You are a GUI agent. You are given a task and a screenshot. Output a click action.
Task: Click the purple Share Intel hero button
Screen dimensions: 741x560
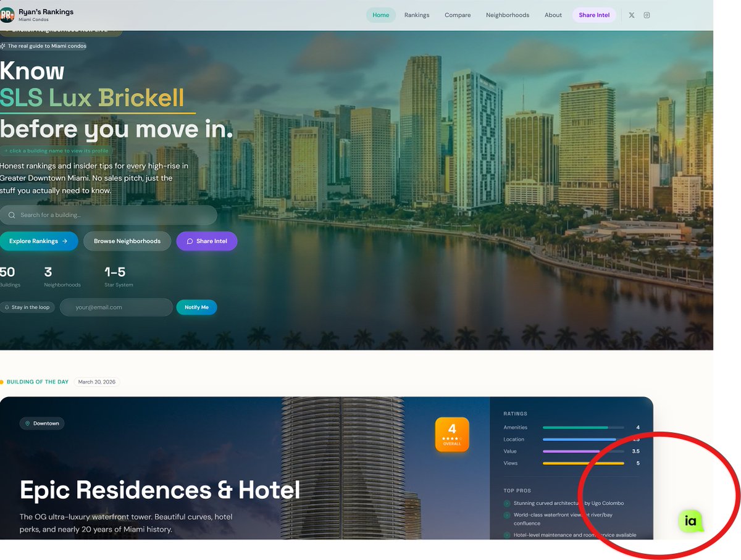[x=207, y=241]
